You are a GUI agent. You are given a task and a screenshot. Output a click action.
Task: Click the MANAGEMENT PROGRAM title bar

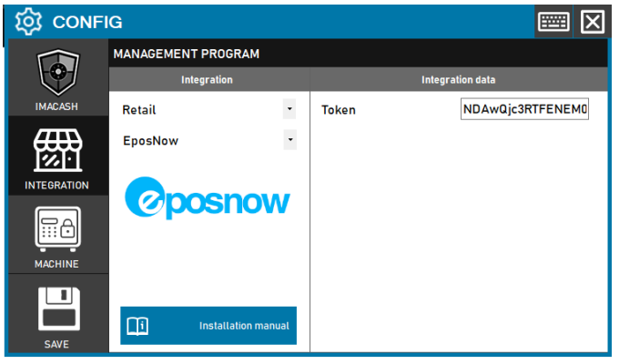click(x=357, y=54)
